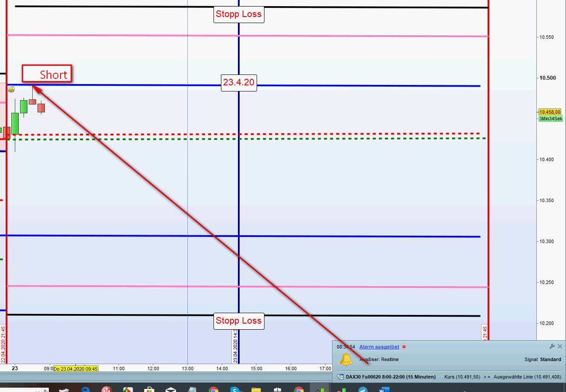Close the alarm notification popup
The height and width of the screenshot is (392, 566).
click(x=560, y=346)
